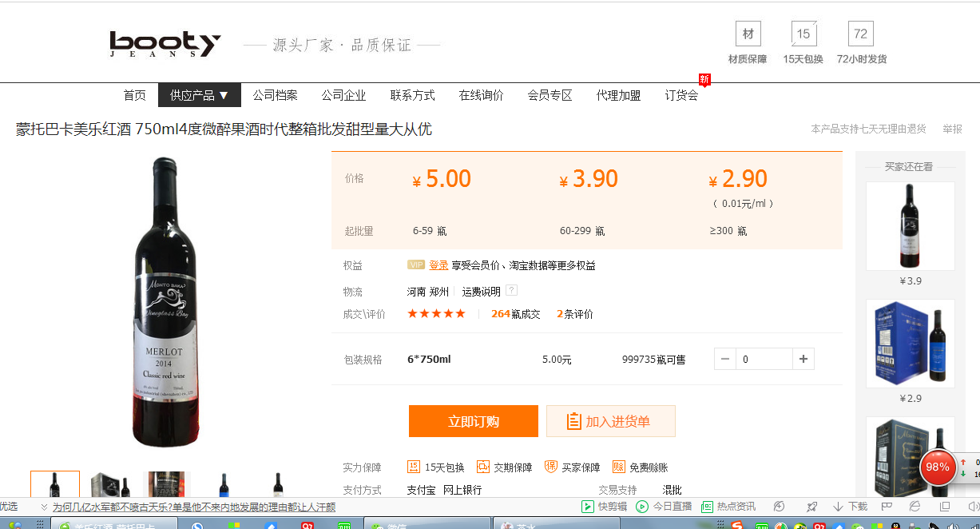Click the ¥3.90 price for 60-299瓶
Viewport: 980px width, 529px height.
[589, 179]
